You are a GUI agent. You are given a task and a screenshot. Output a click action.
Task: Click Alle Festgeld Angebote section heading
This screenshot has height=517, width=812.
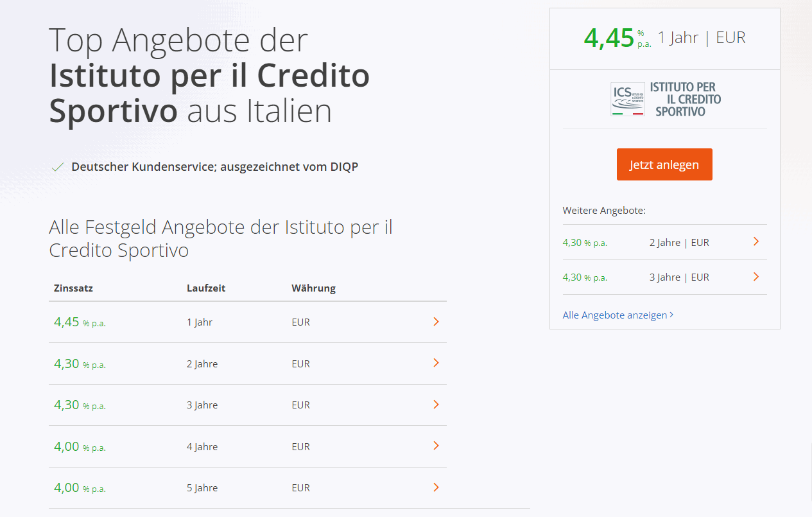pyautogui.click(x=221, y=238)
